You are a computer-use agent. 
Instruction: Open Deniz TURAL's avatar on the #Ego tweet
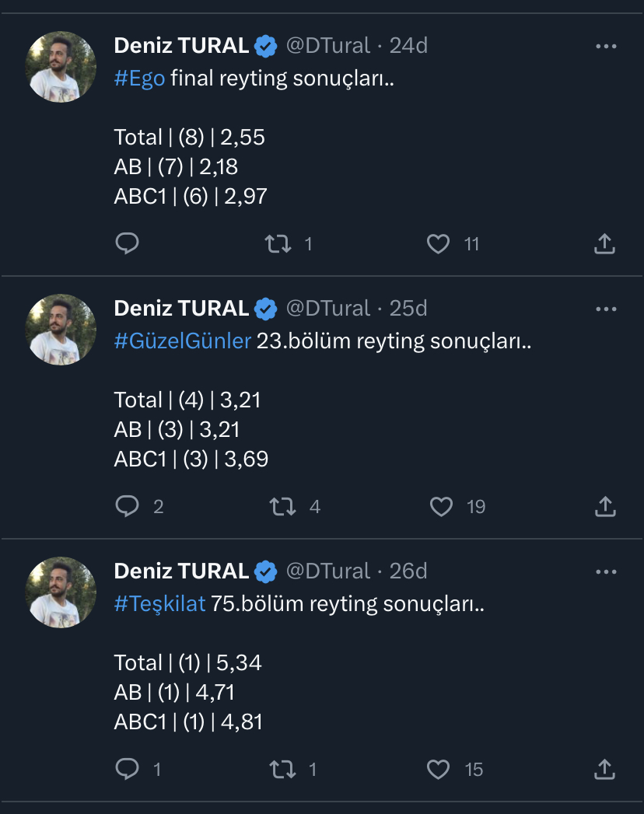[61, 66]
